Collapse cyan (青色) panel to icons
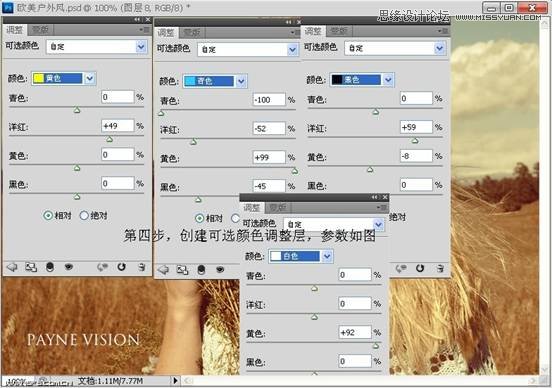Screen dimensions: 552x388 [x=288, y=22]
